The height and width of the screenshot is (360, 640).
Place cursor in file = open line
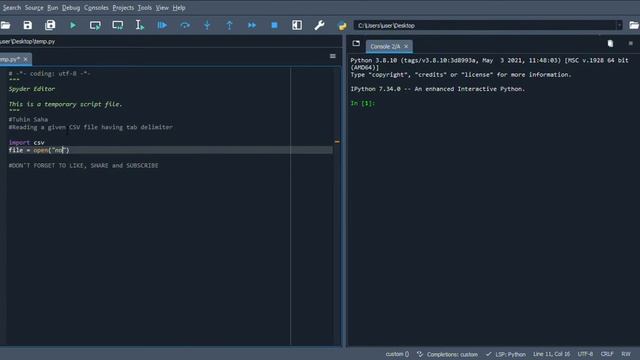[x=170, y=150]
